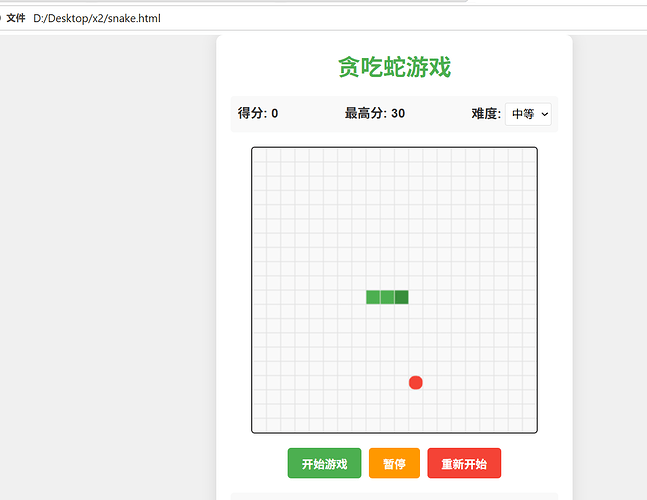This screenshot has height=500, width=647.
Task: Click the gray info panel below the buttons
Action: point(394,496)
